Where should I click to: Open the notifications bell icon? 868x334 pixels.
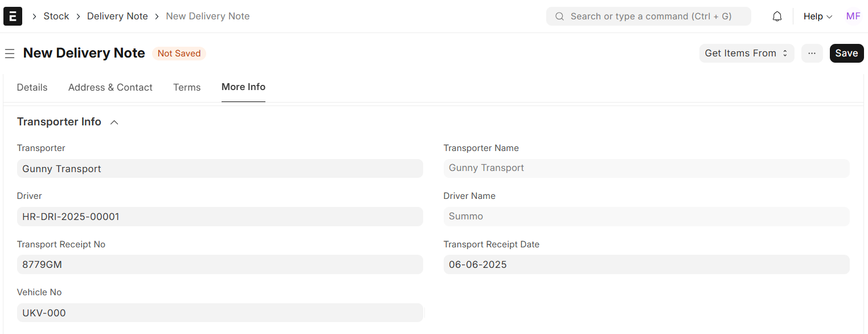pos(777,17)
